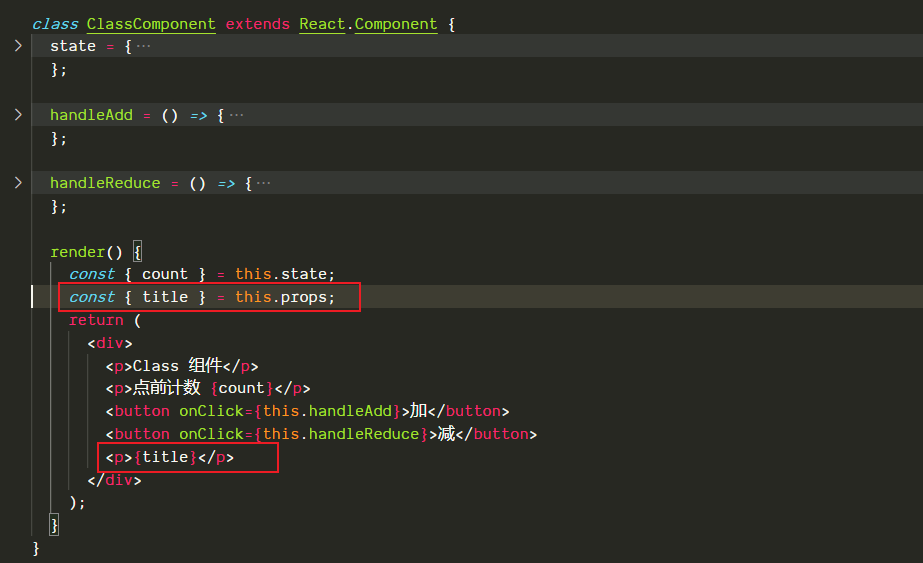
Task: Click the closing div tag
Action: click(114, 480)
